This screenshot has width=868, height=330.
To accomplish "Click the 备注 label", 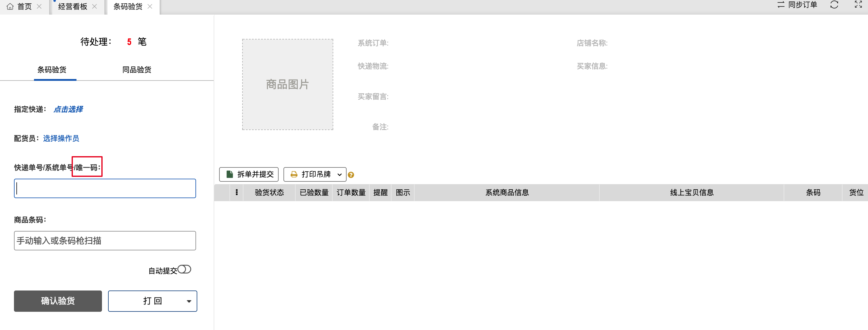I will coord(380,127).
